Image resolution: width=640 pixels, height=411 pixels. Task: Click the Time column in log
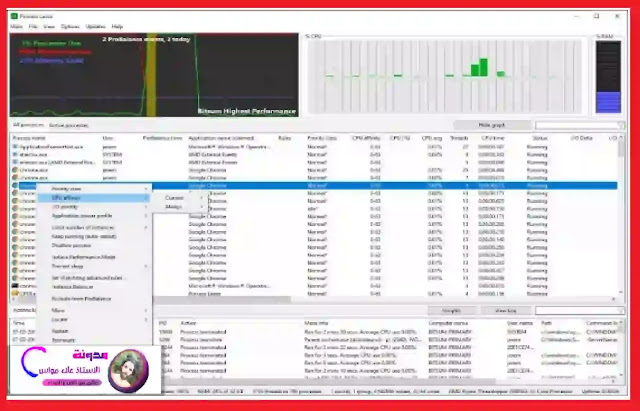pos(19,323)
